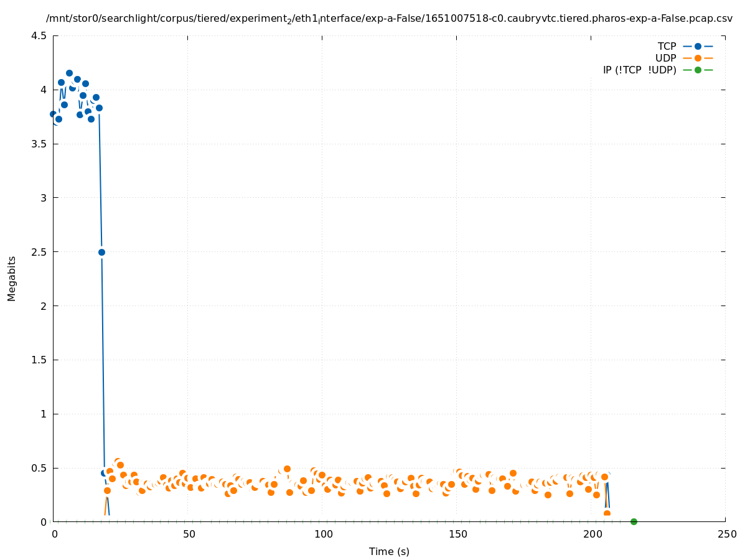Viewport: 745px width, 560px height.
Task: Click the 1.5 y-axis tick label
Action: tap(39, 360)
